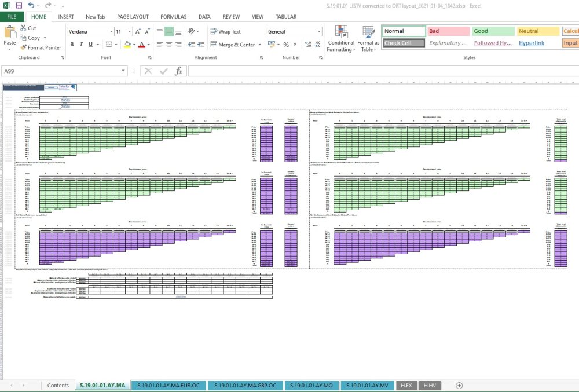Viewport: 579px width, 392px height.
Task: Apply the percent style
Action: click(x=286, y=44)
